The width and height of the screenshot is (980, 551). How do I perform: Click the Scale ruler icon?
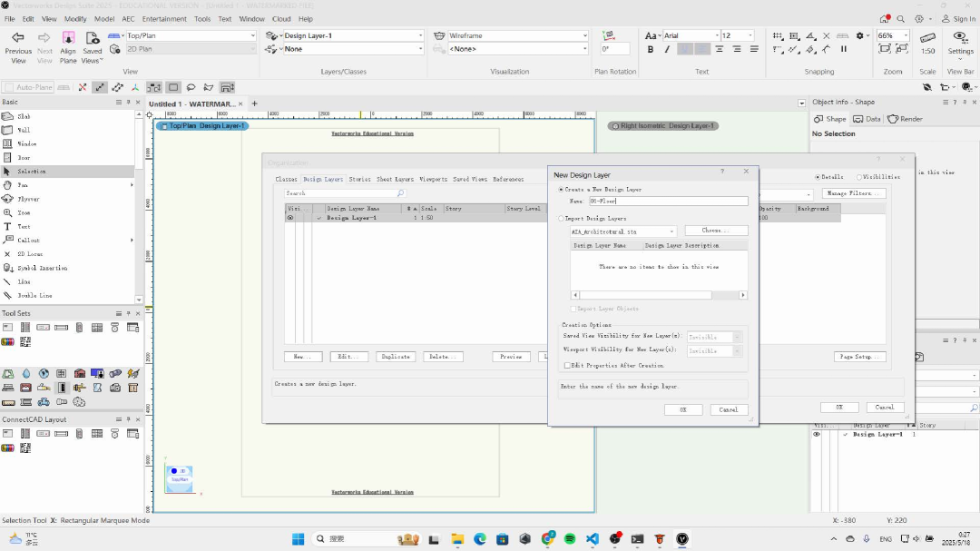pyautogui.click(x=927, y=38)
